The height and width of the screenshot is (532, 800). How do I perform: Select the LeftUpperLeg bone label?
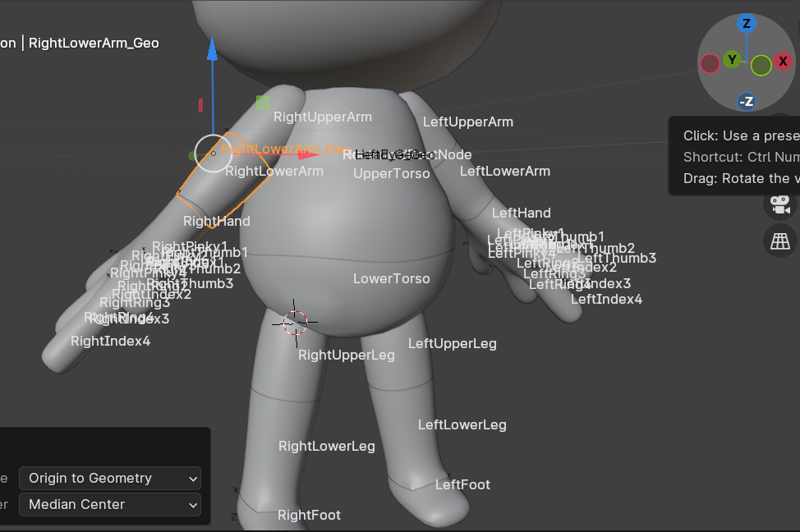click(x=453, y=343)
